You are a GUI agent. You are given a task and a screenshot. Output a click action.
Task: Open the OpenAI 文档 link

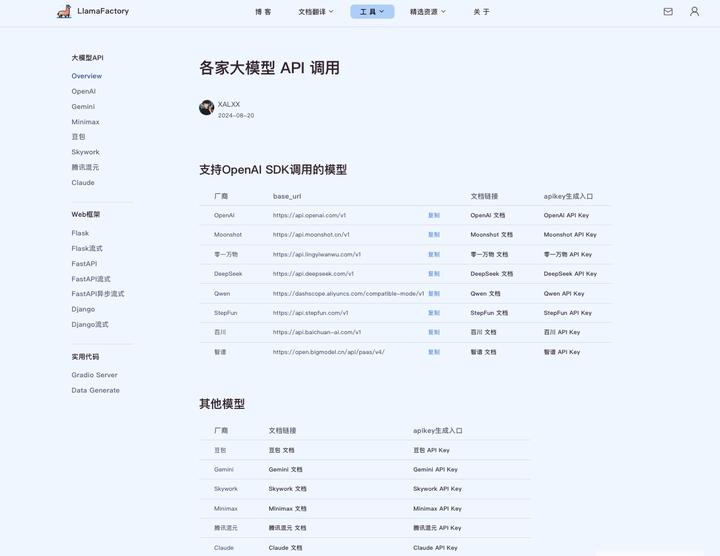(x=487, y=215)
